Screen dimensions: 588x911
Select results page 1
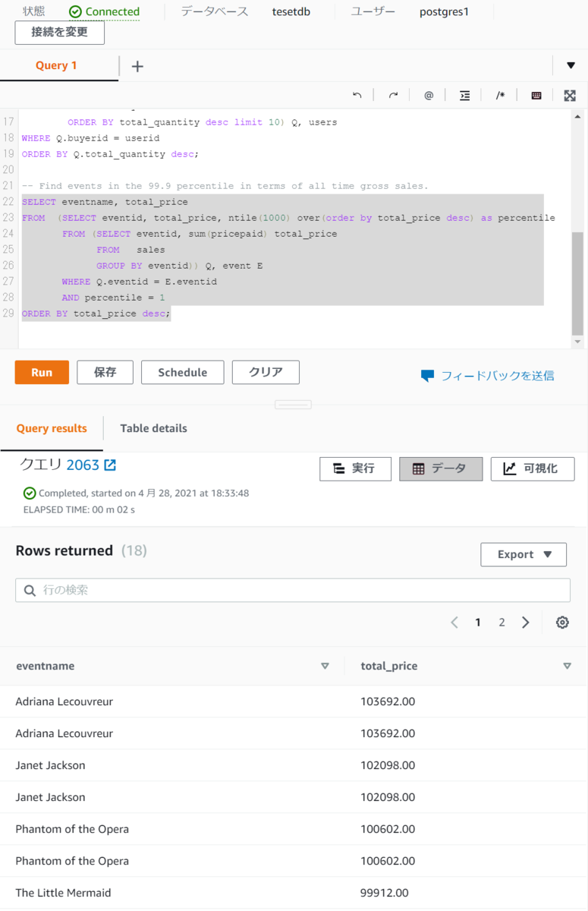pos(478,623)
